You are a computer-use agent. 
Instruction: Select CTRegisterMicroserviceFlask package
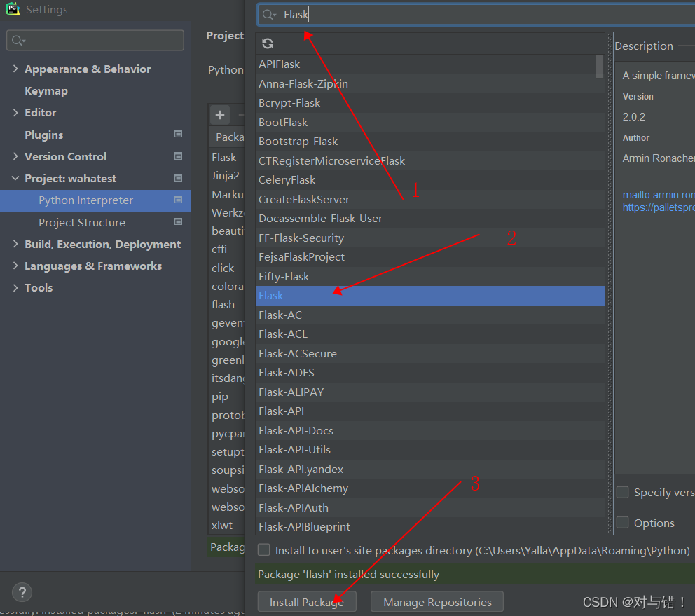(x=430, y=161)
